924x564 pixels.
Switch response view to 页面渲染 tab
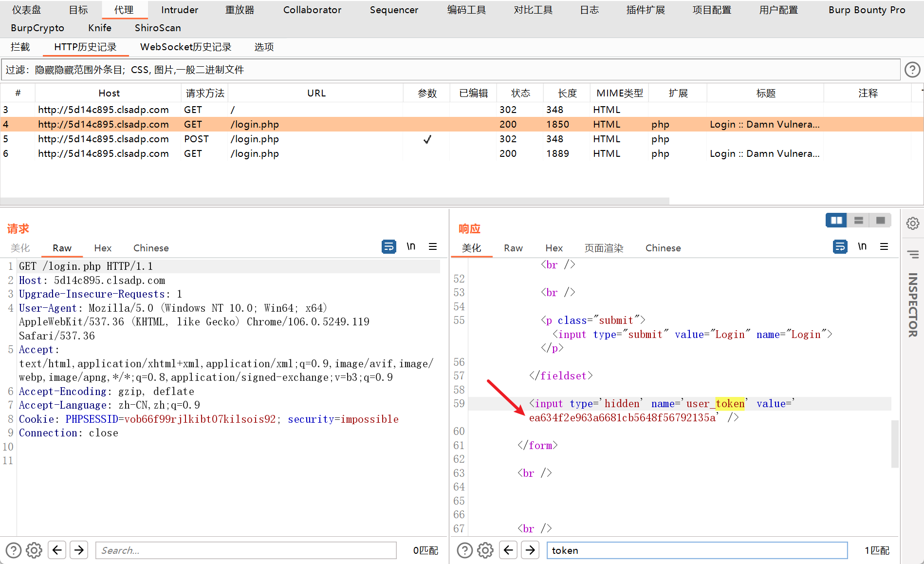604,248
